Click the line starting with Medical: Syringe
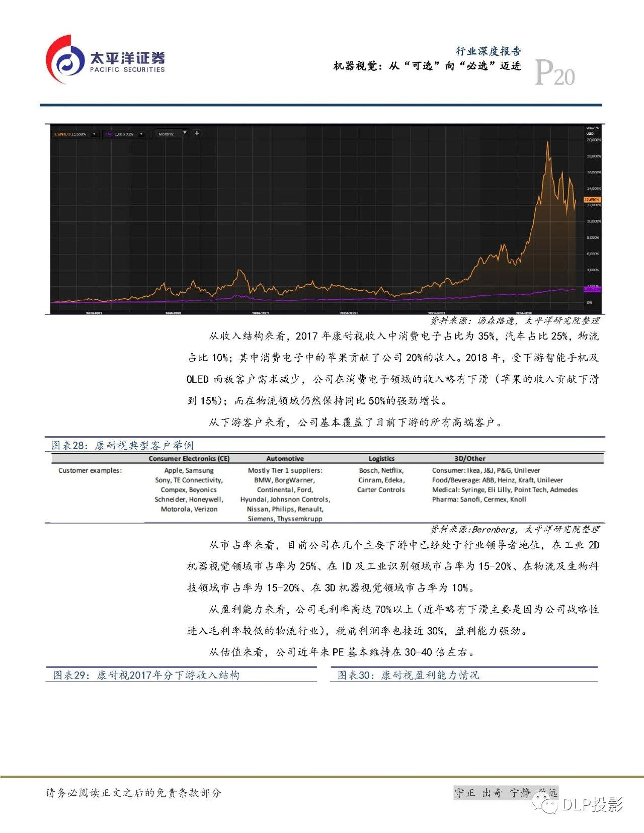The image size is (644, 833). [x=505, y=489]
